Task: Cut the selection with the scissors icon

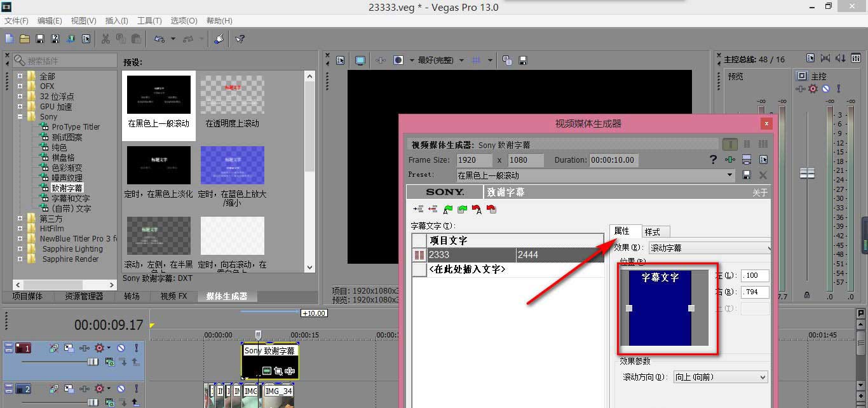Action: [x=105, y=39]
